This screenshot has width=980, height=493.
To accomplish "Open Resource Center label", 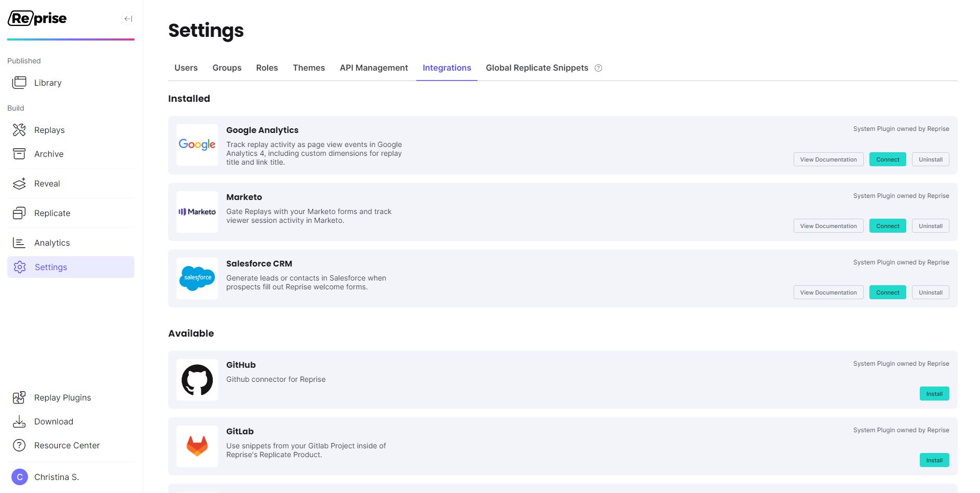I will point(67,445).
